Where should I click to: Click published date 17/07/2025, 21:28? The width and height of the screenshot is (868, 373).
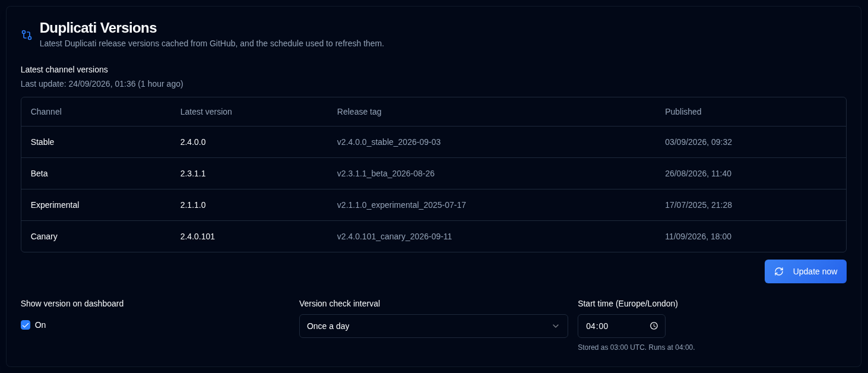click(698, 205)
